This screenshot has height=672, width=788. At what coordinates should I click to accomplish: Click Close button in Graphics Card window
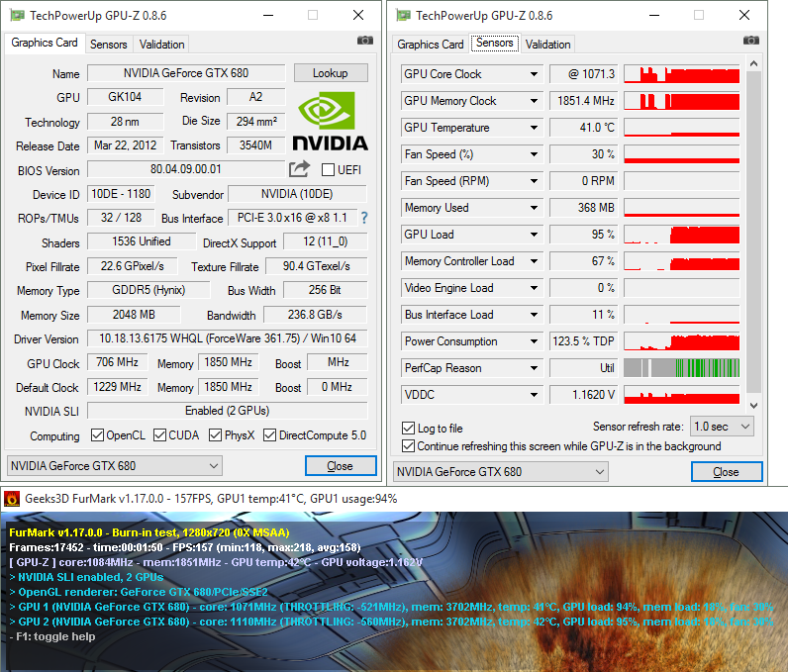(341, 465)
